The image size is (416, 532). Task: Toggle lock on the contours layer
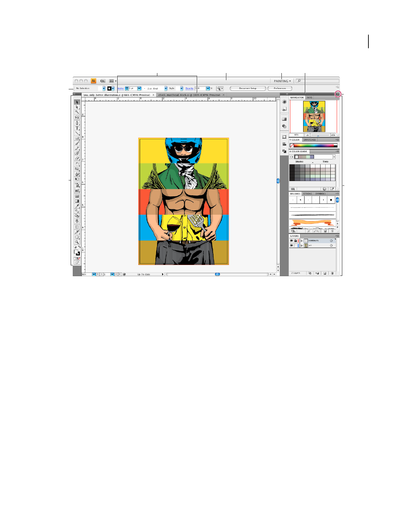295,241
